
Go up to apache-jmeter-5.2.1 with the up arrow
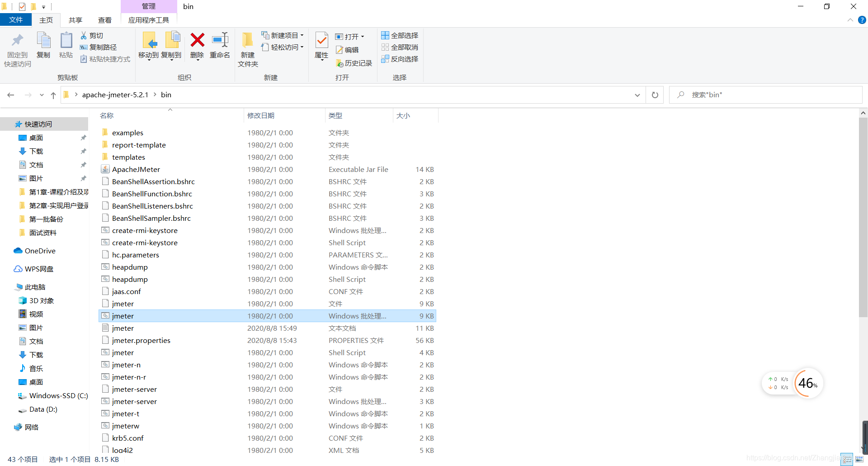click(x=53, y=95)
